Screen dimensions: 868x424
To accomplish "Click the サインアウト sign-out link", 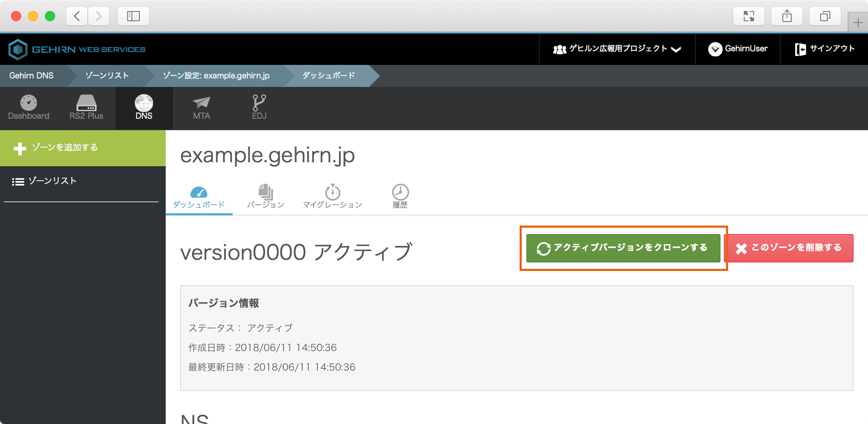I will point(824,49).
